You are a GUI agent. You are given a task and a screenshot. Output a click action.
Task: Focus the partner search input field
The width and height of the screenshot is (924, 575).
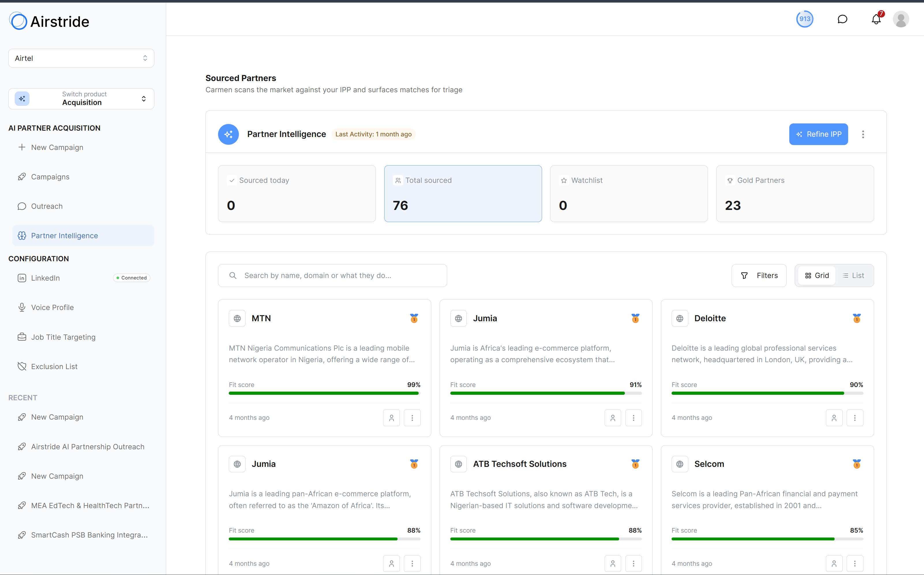pos(332,275)
